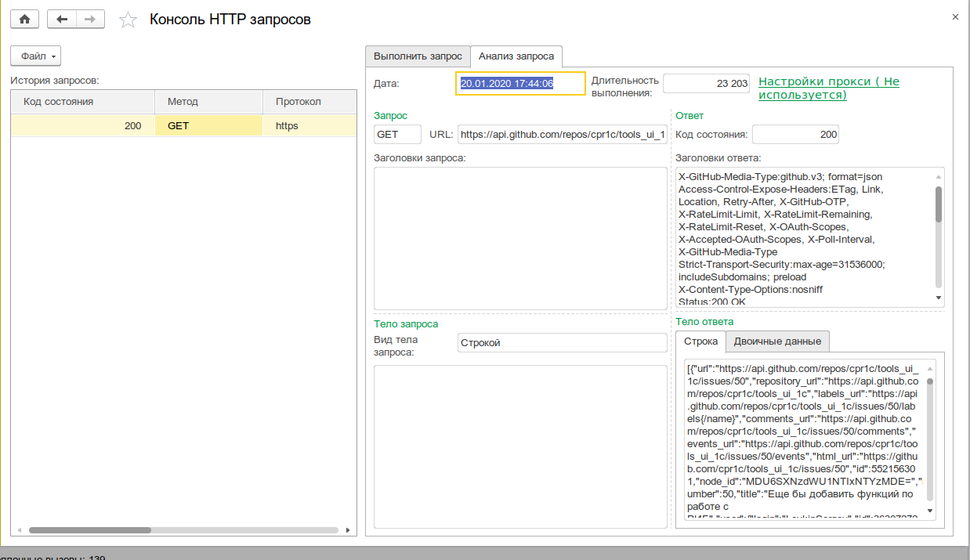This screenshot has width=970, height=560.
Task: Go back with the left arrow
Action: (x=62, y=19)
